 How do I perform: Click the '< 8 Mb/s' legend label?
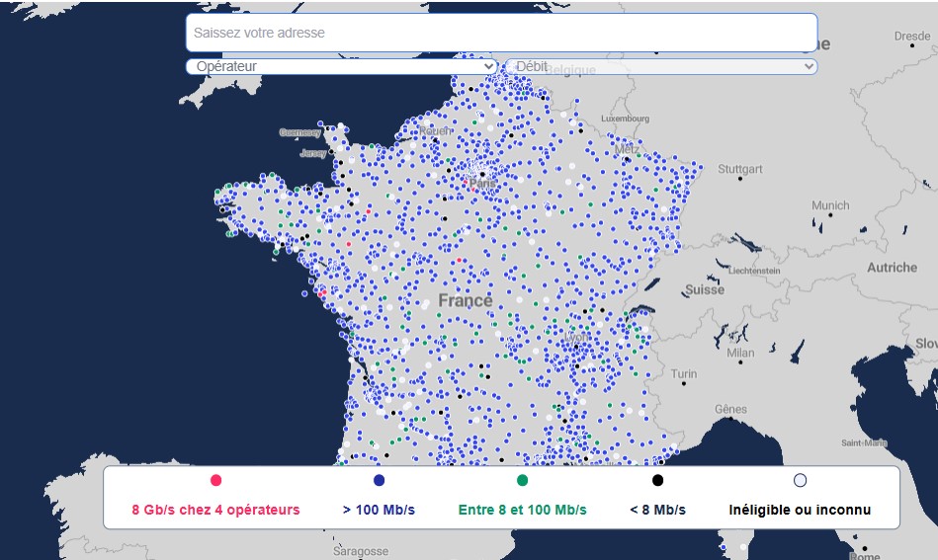point(657,511)
